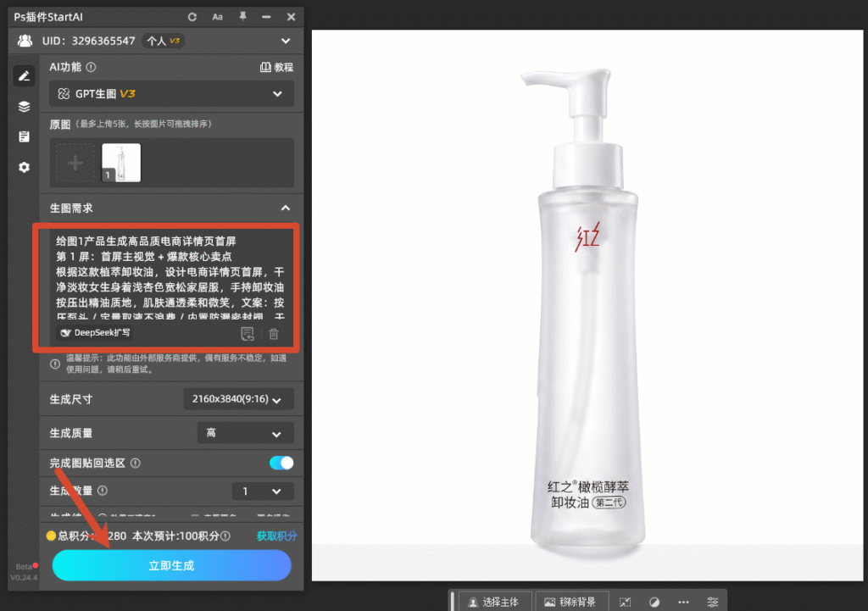This screenshot has height=611, width=868.
Task: Click the prompt template icon beside trash
Action: [x=248, y=333]
